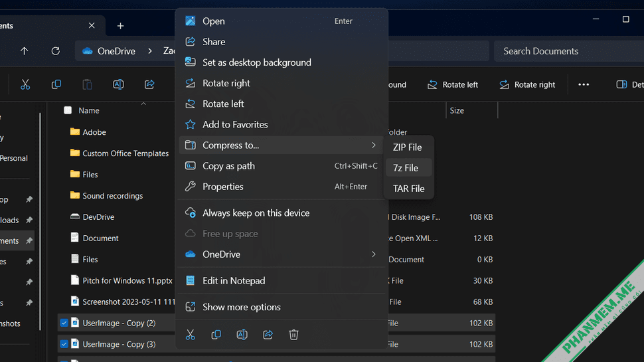Click the See more ellipsis button
644x362 pixels.
pos(584,84)
